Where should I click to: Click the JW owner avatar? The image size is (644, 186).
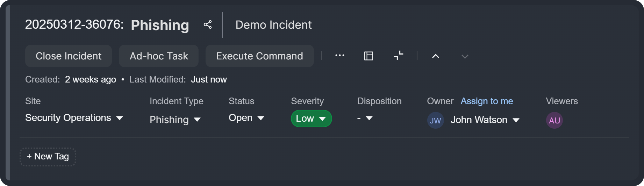435,120
